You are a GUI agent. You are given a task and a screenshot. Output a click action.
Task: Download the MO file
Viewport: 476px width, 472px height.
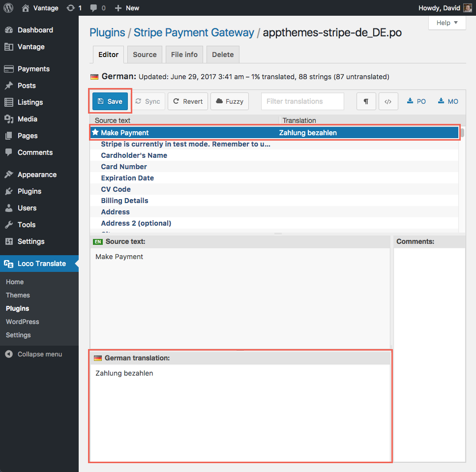click(448, 101)
